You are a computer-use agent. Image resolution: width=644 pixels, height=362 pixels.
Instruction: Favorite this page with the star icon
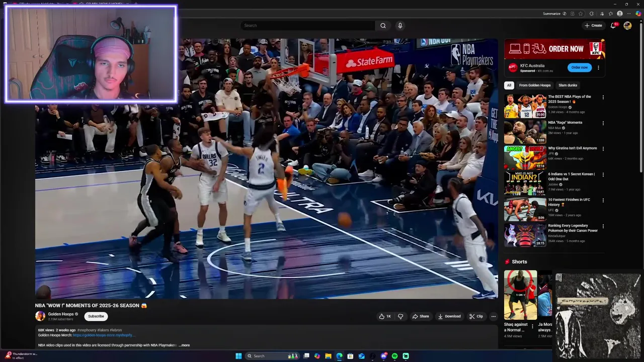(581, 14)
